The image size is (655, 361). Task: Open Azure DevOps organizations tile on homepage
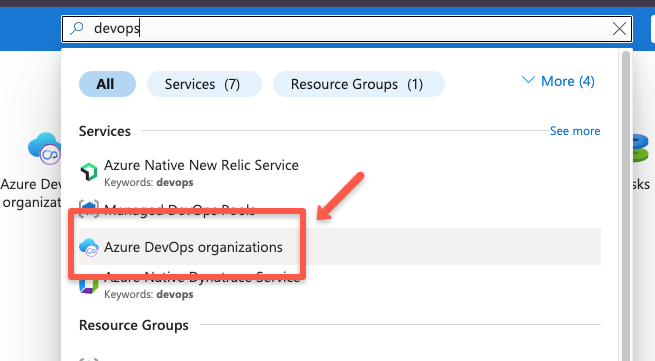(31, 170)
